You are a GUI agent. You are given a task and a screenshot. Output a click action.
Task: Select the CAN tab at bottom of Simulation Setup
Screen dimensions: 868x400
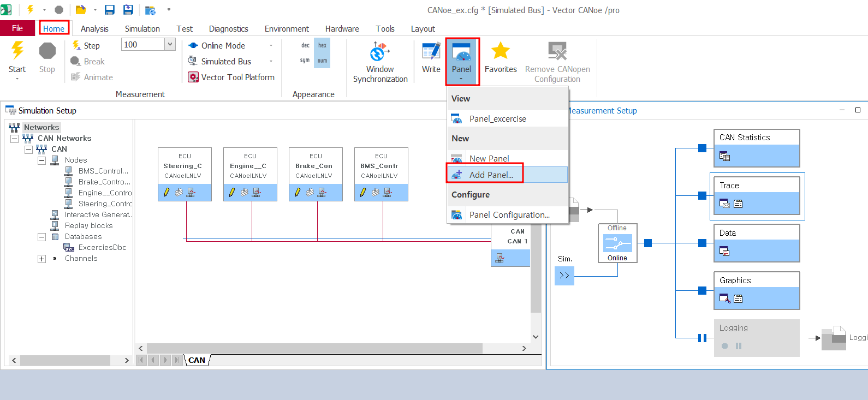197,360
